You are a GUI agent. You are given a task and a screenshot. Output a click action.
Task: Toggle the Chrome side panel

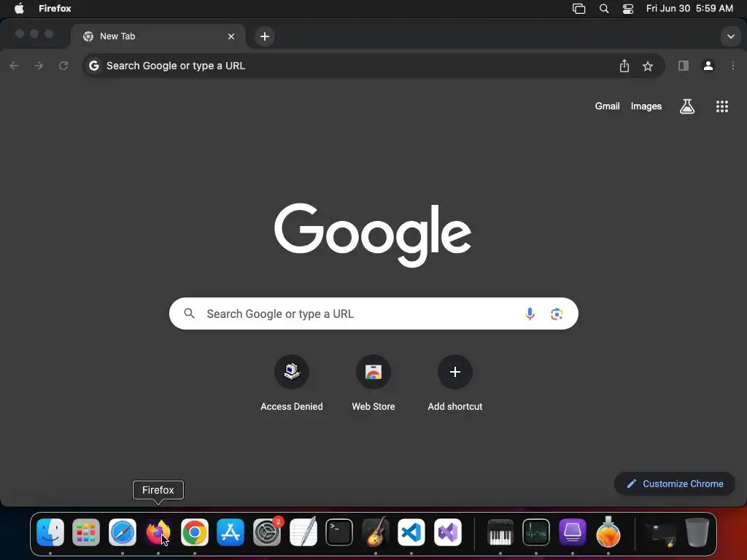click(x=683, y=66)
